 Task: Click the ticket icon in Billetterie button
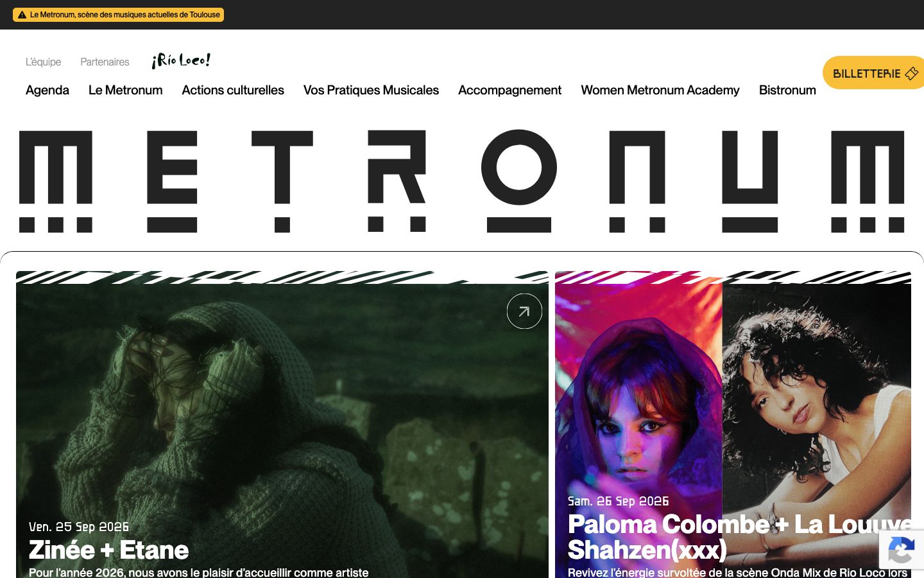pyautogui.click(x=911, y=74)
